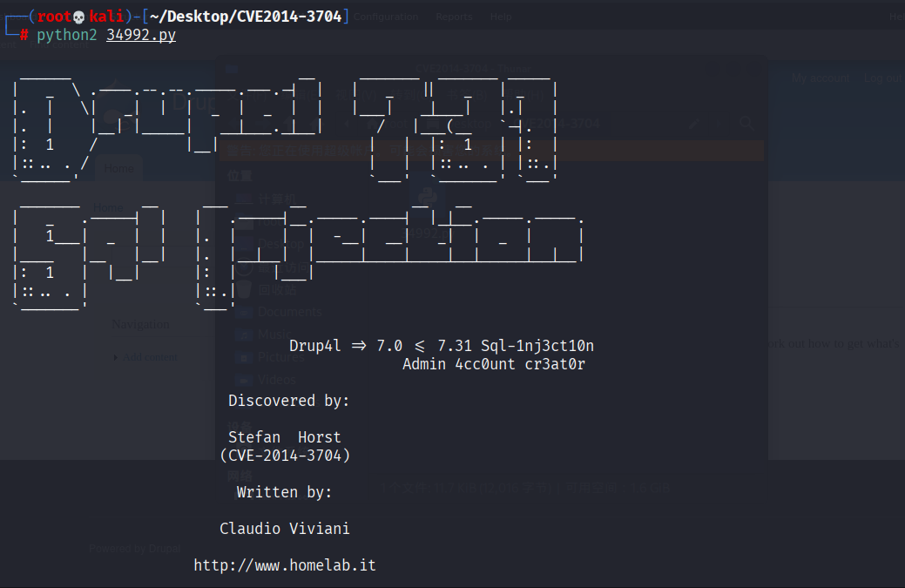The height and width of the screenshot is (588, 905).
Task: Open the My account link
Action: pos(821,78)
